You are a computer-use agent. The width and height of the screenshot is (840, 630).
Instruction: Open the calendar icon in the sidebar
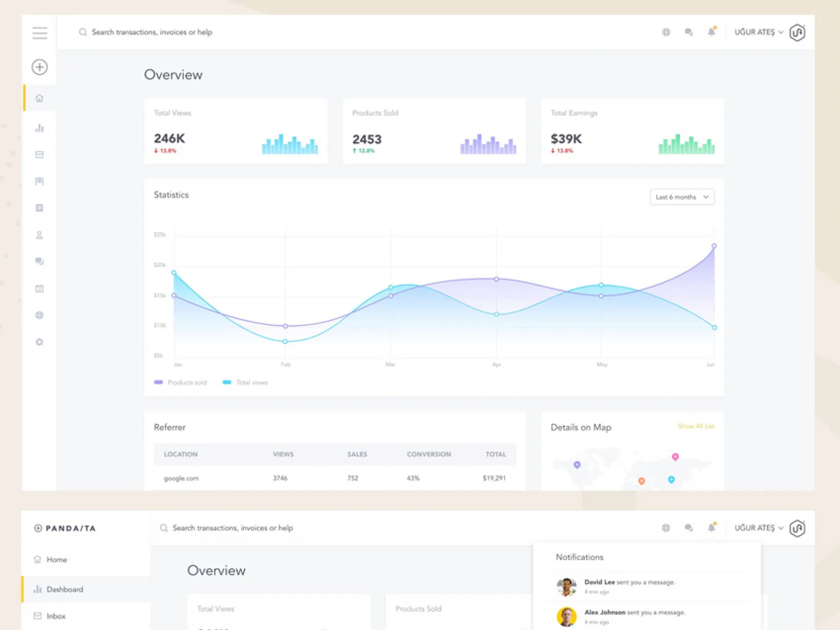click(x=39, y=288)
